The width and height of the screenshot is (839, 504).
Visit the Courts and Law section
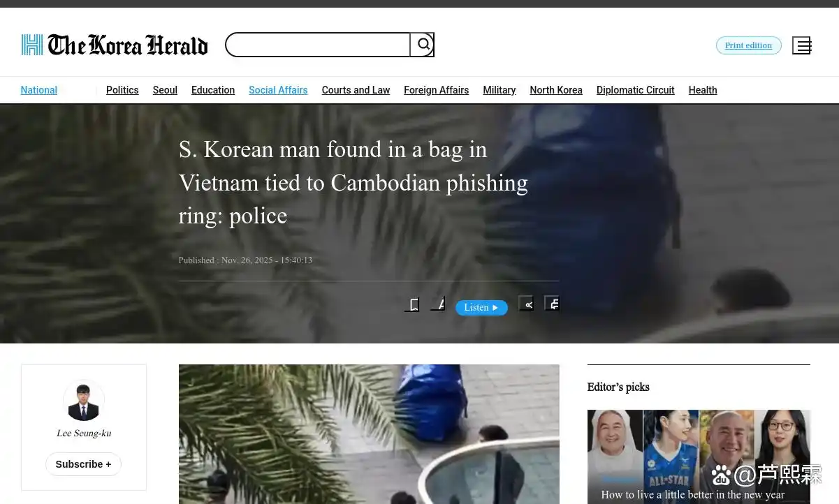click(x=356, y=90)
